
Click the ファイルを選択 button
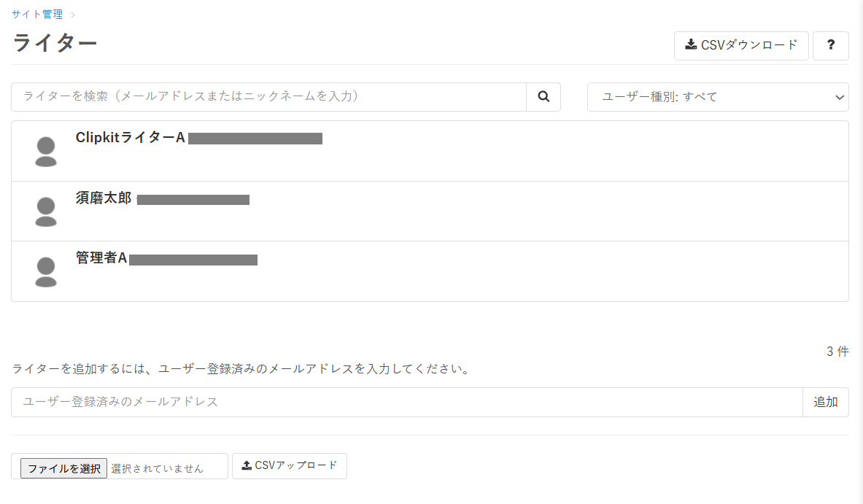64,468
